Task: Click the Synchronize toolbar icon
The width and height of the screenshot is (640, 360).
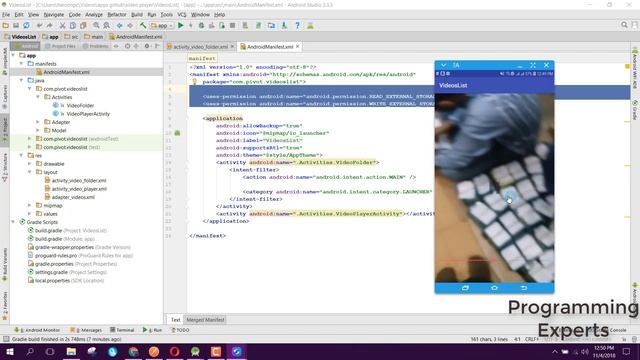Action: click(26, 25)
